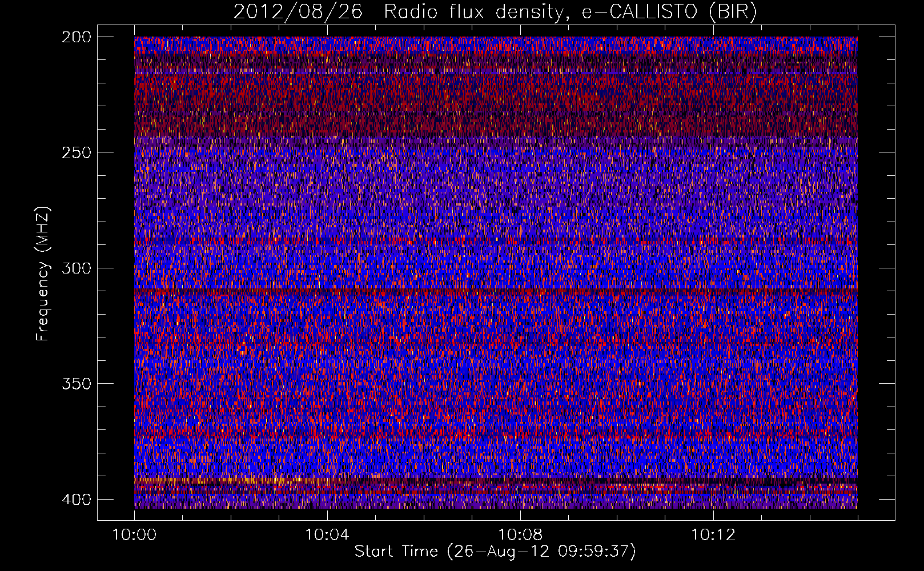Click the '10:12' time tick label
Screen dimensions: 924x571
click(x=713, y=535)
